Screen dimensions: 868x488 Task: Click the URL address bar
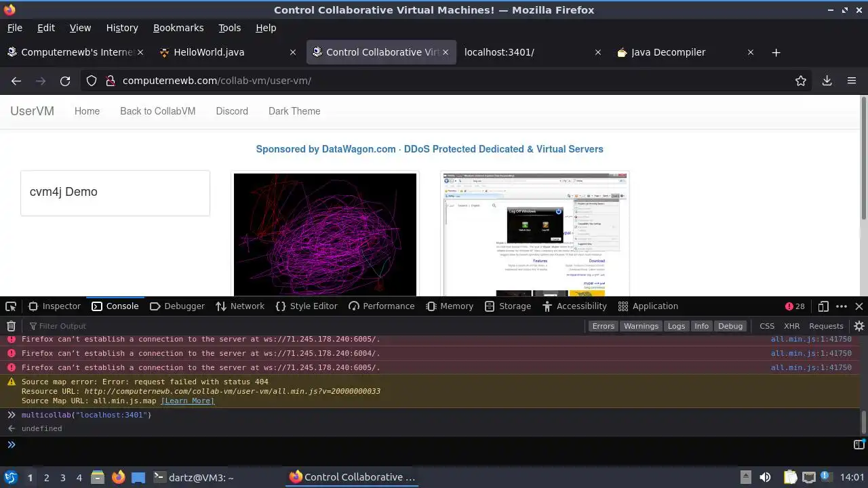448,81
